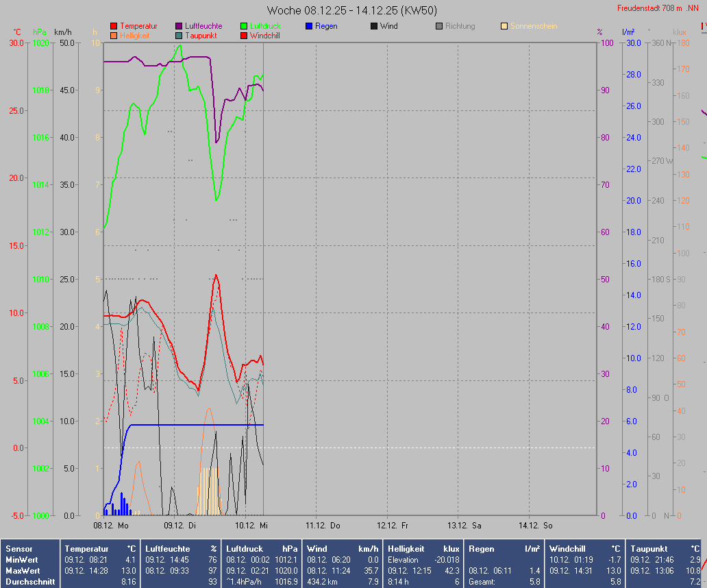Click the Durchschnitt row label
The image size is (707, 588).
coord(29,582)
